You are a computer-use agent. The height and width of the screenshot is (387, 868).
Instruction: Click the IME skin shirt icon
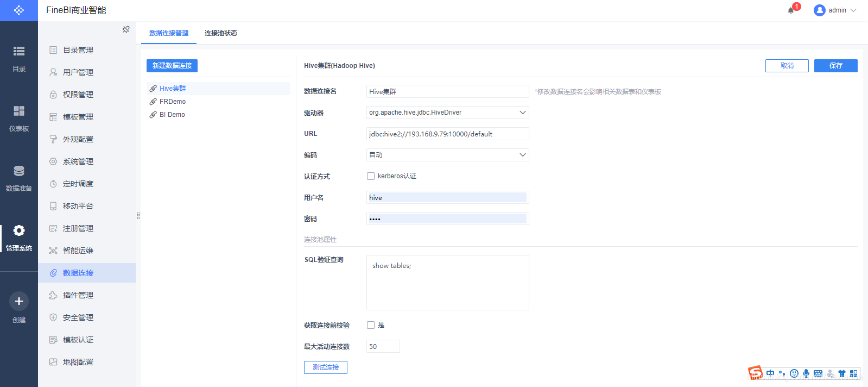point(842,373)
